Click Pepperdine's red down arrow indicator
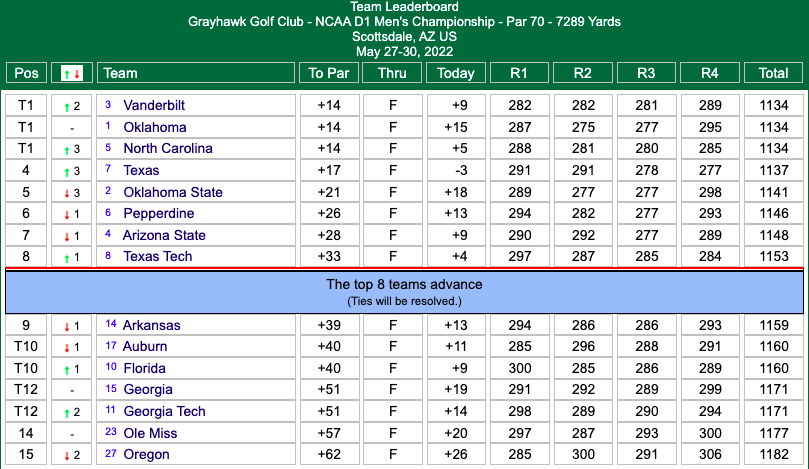Image resolution: width=809 pixels, height=469 pixels. (66, 214)
